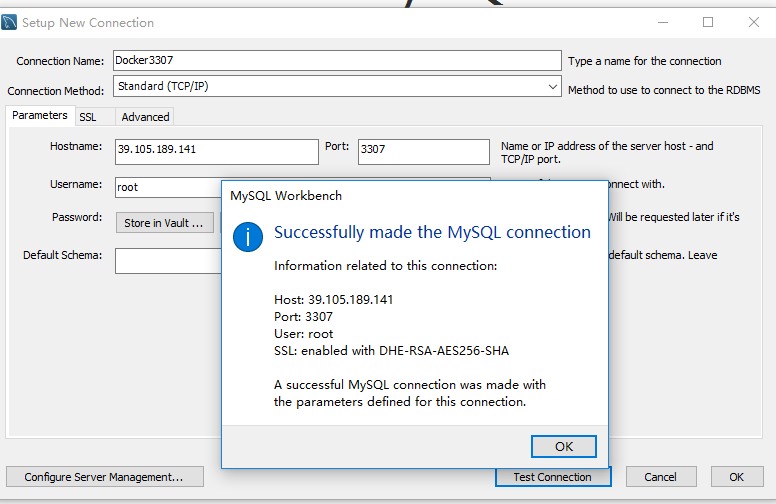776x504 pixels.
Task: Confirm the success dialog with OK
Action: pos(564,447)
